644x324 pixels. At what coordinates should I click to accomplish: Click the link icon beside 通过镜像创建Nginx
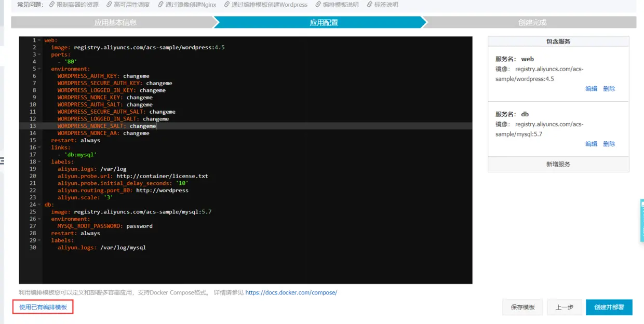pyautogui.click(x=161, y=5)
